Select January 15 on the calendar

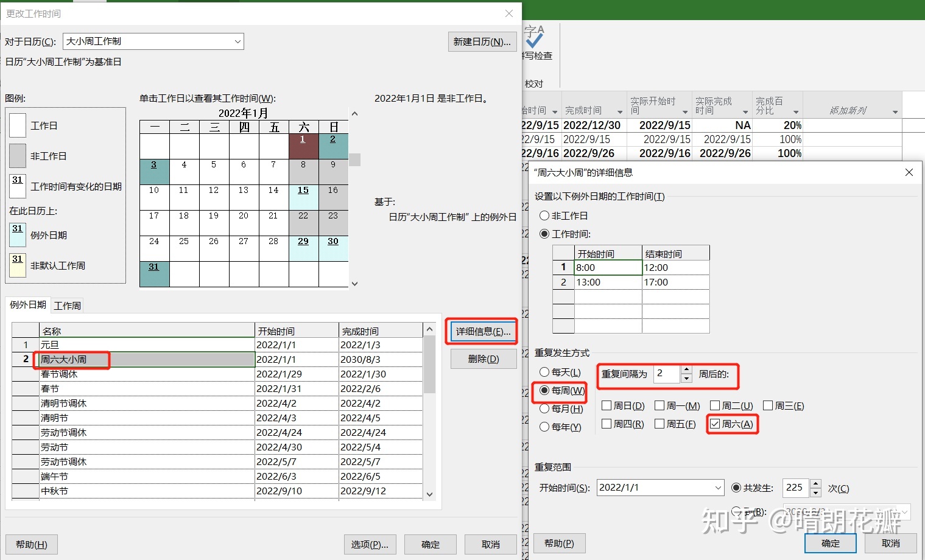303,197
